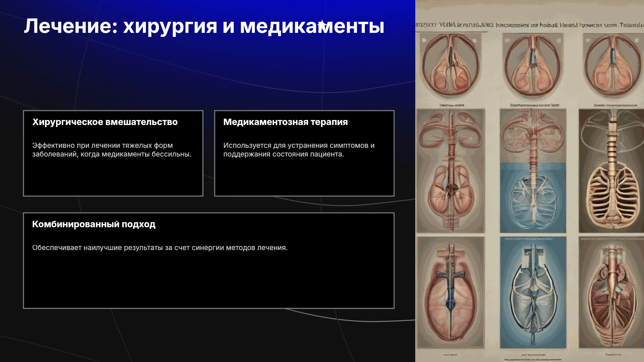Click the center blue lungs illustration
Image resolution: width=644 pixels, height=362 pixels.
click(533, 171)
